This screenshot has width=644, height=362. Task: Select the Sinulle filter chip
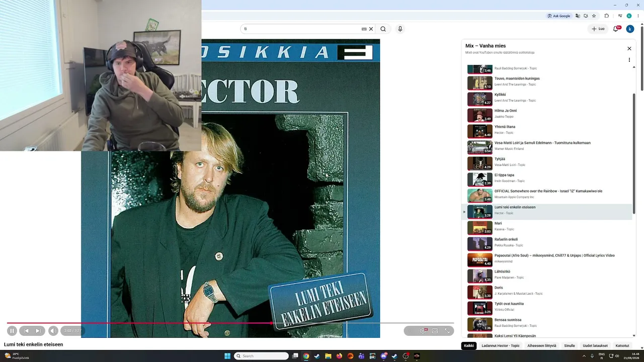click(x=570, y=345)
